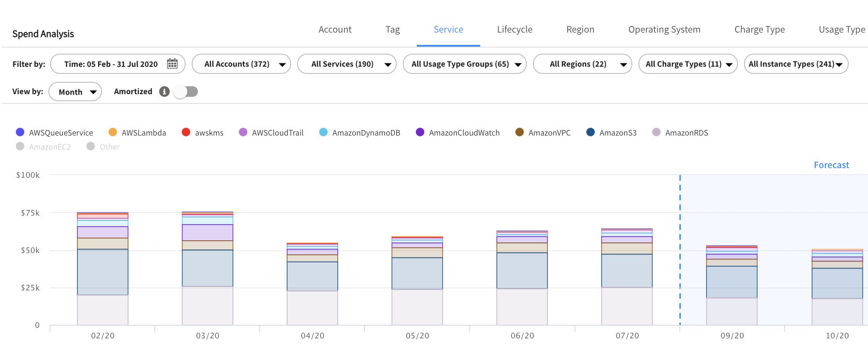
Task: Change the Month view-by dropdown
Action: click(75, 92)
